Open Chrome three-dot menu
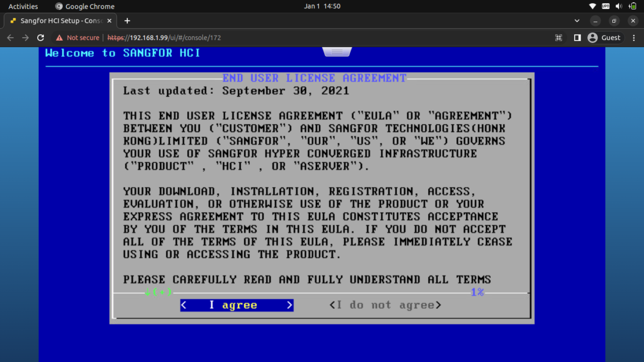644x362 pixels. coord(633,38)
